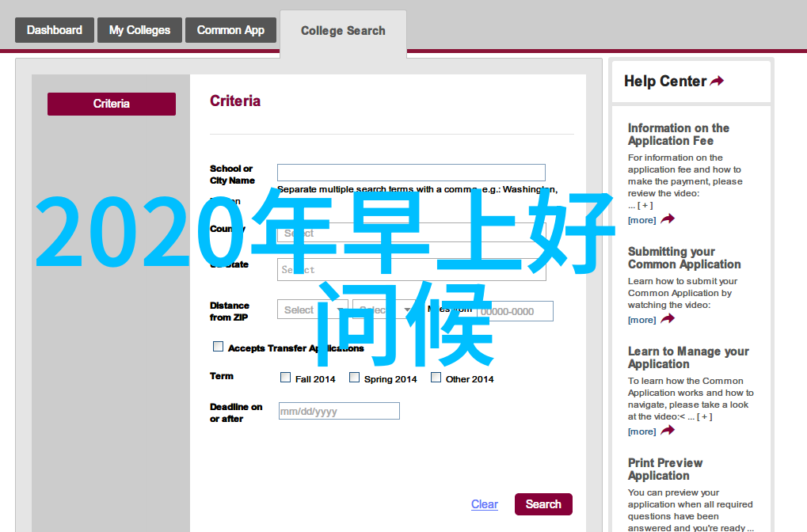This screenshot has height=532, width=807.
Task: Click 'Print Preview Application' heading
Action: pyautogui.click(x=665, y=469)
